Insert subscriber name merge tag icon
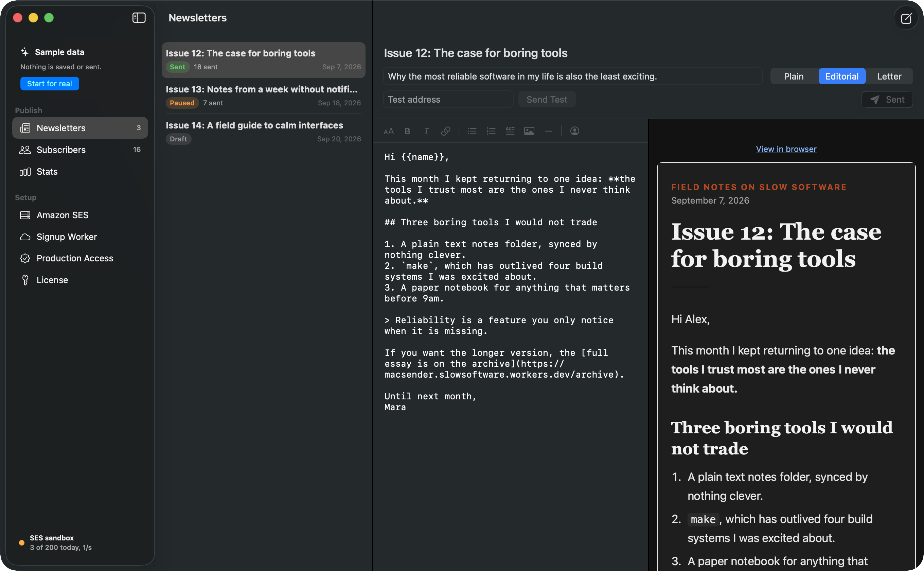 [574, 131]
